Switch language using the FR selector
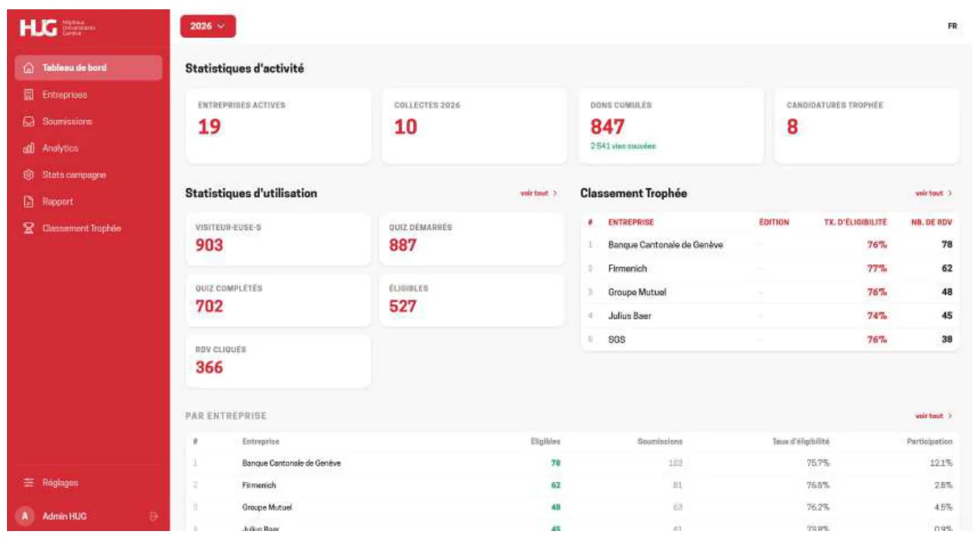The height and width of the screenshot is (538, 980). click(952, 26)
